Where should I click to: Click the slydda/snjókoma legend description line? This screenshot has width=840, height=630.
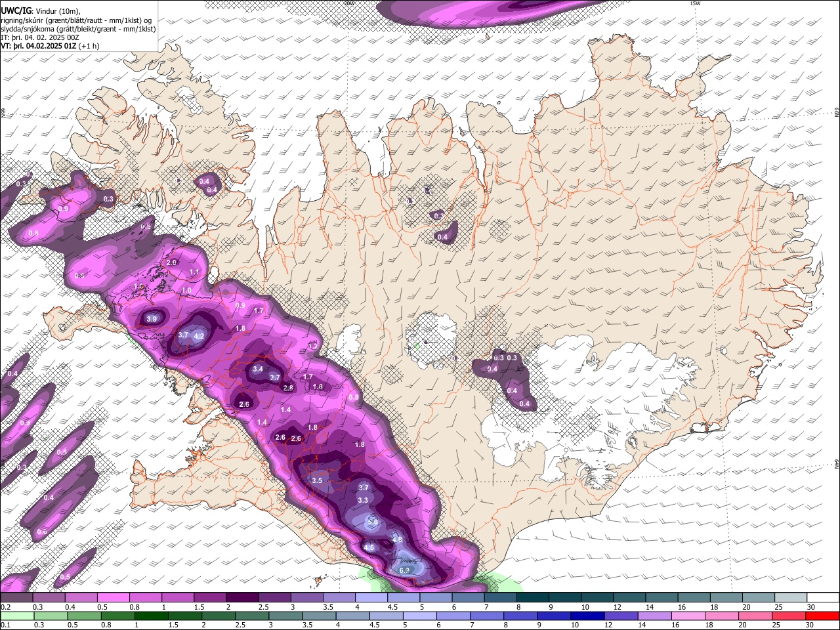[78, 29]
